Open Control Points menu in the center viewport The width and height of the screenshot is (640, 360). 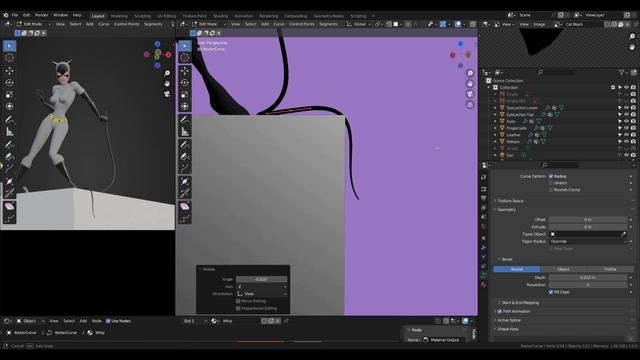pos(302,24)
